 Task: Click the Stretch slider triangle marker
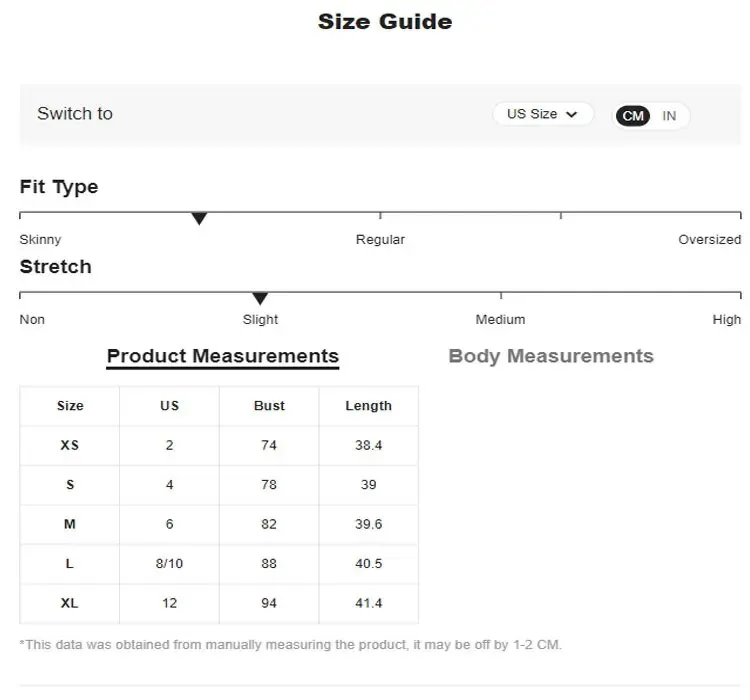click(x=260, y=299)
